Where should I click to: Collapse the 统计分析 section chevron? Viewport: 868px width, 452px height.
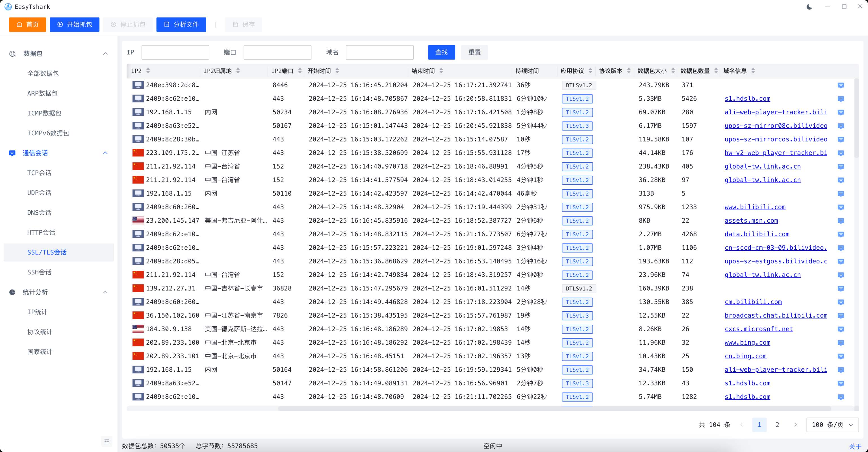pos(105,292)
